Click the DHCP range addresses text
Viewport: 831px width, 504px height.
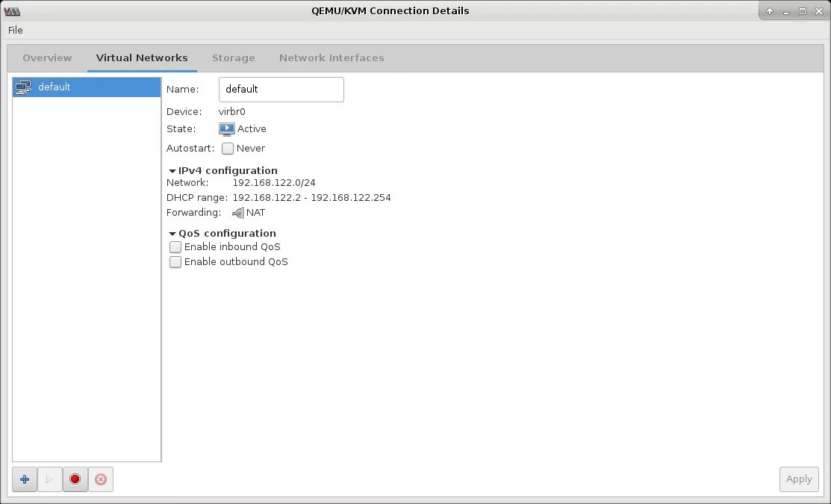pos(311,198)
